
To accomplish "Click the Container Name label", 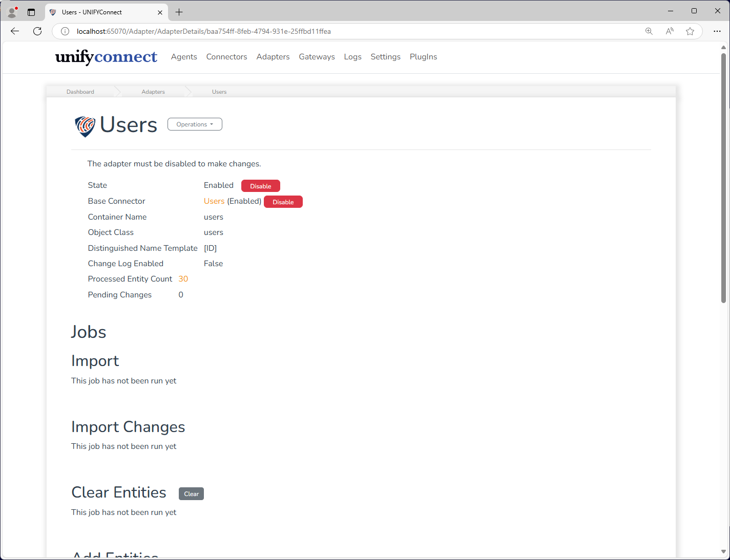I will (117, 217).
